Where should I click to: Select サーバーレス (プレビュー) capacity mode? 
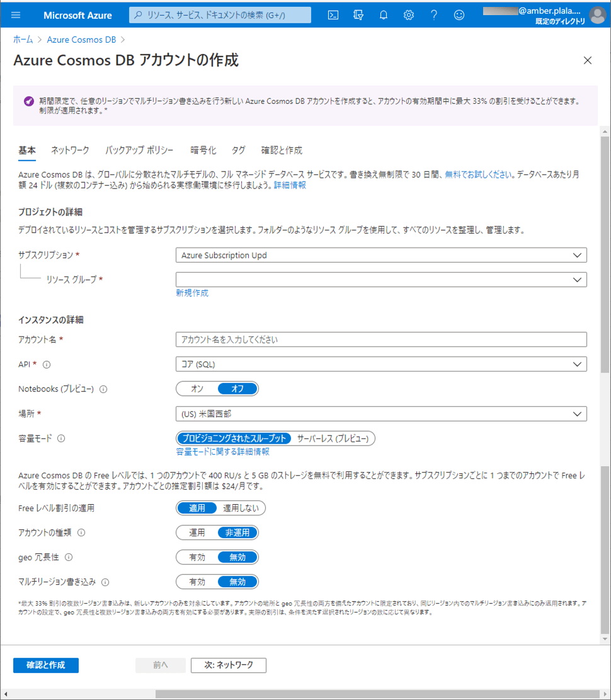333,439
